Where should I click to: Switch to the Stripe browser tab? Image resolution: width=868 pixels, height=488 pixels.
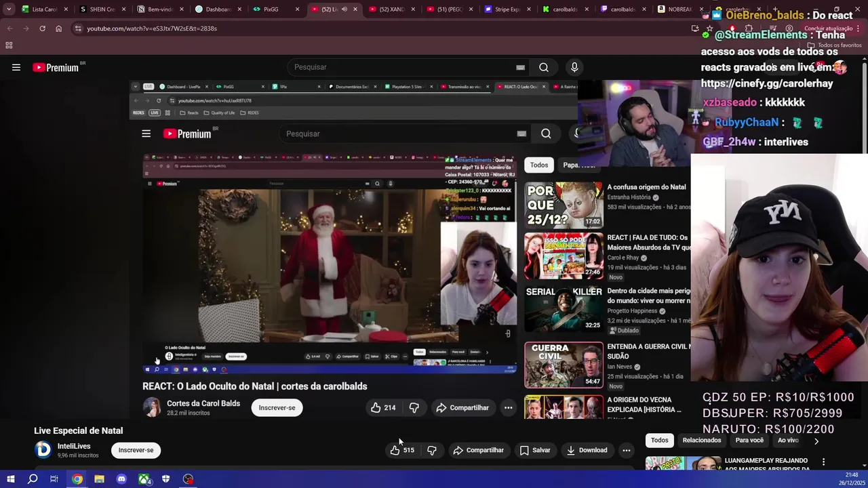506,9
